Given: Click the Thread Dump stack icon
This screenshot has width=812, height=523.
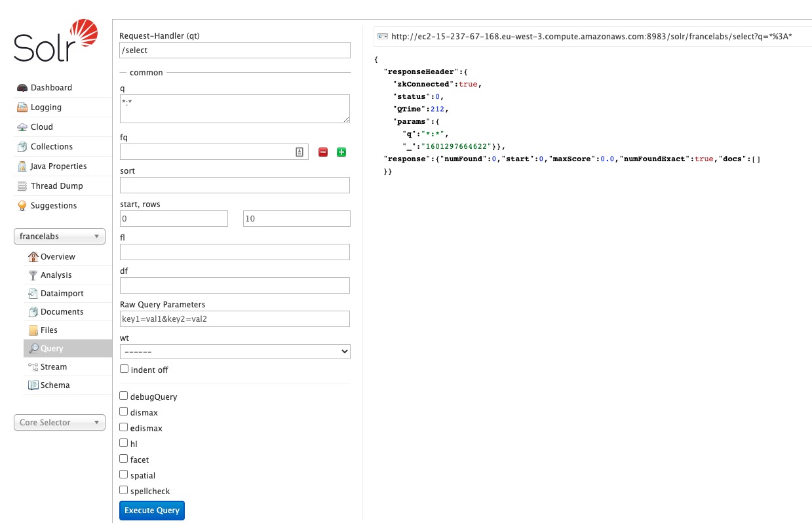Looking at the screenshot, I should (22, 186).
